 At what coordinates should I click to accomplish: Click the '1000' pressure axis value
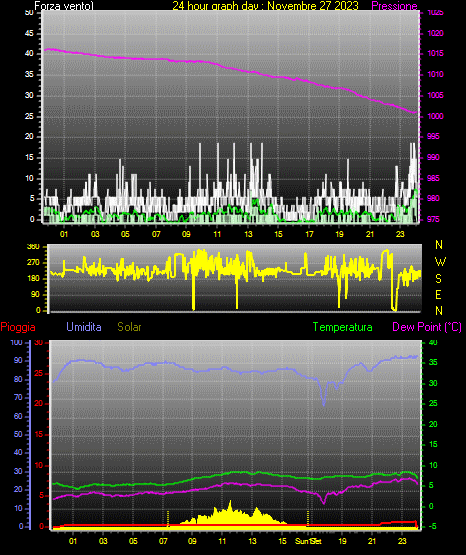[436, 116]
